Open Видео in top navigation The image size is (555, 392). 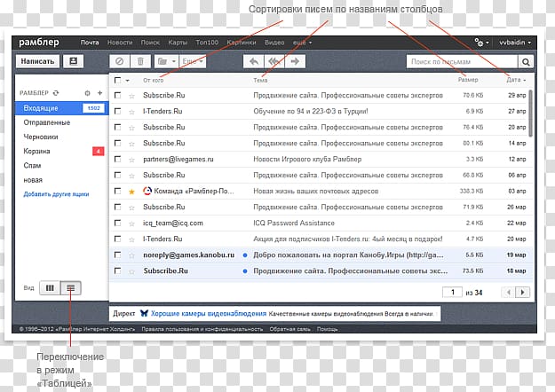(x=274, y=43)
